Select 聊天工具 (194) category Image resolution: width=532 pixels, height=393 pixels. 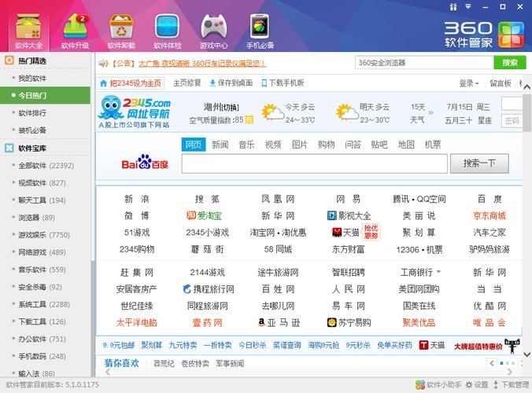[x=45, y=200]
